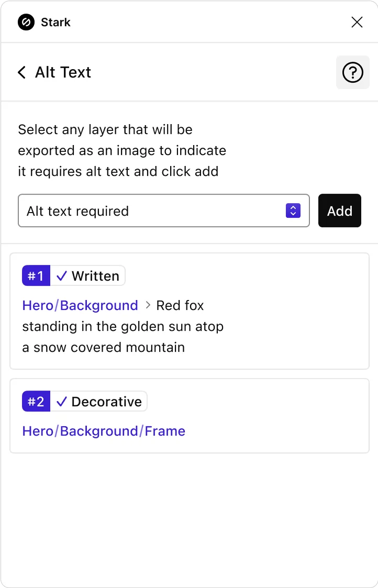
Task: Click the checkmark icon beside Decorative
Action: click(61, 402)
